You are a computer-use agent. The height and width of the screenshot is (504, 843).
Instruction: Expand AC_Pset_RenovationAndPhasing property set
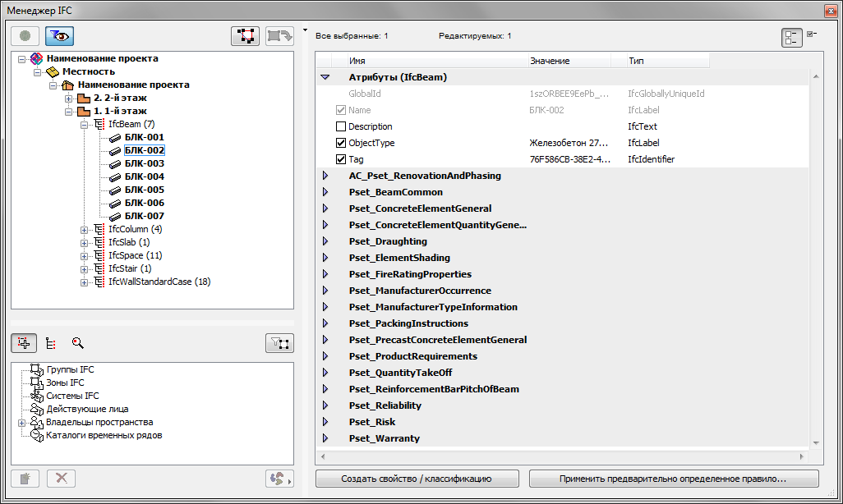tap(325, 176)
